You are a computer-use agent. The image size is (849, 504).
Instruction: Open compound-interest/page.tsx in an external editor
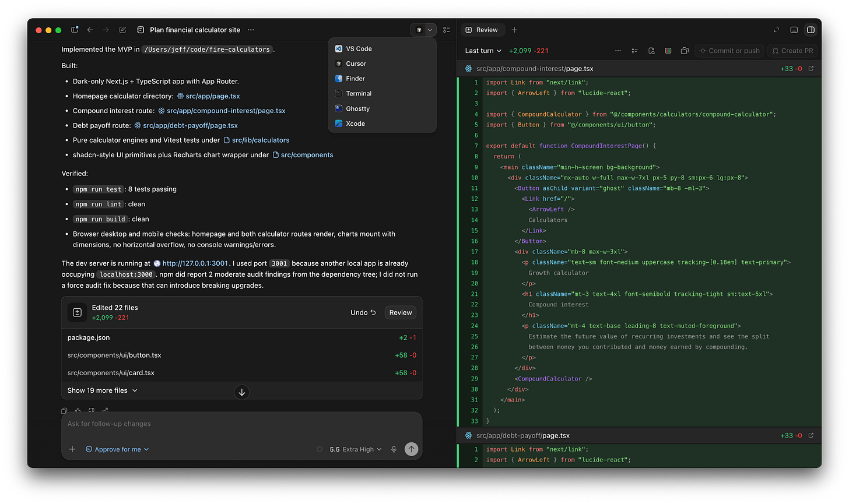click(x=811, y=69)
